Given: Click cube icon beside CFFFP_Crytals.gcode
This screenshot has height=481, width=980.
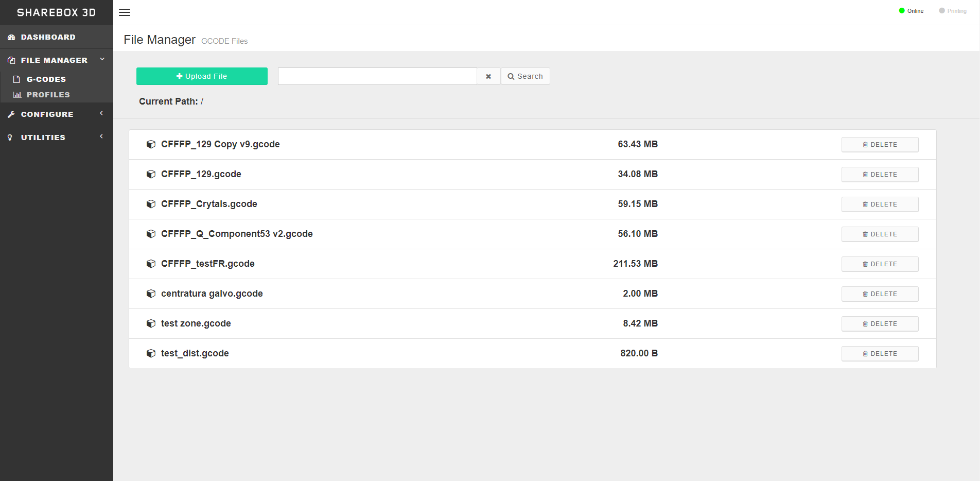Looking at the screenshot, I should 151,204.
